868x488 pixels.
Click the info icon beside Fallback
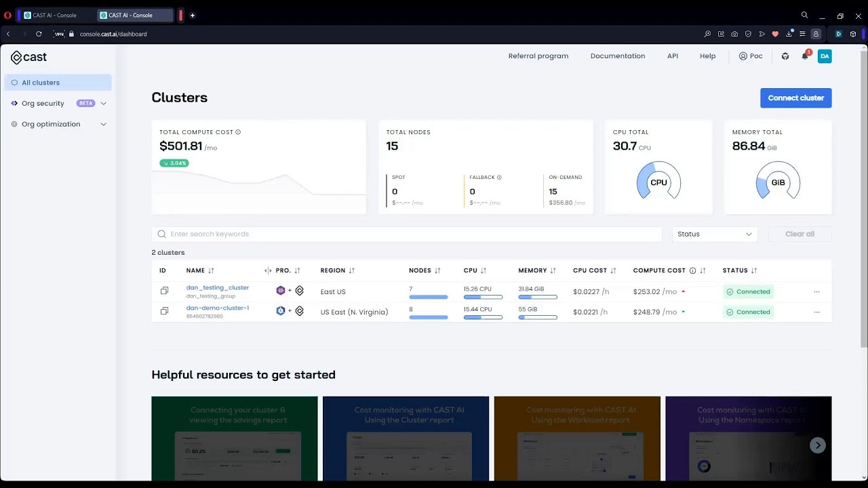pos(499,178)
